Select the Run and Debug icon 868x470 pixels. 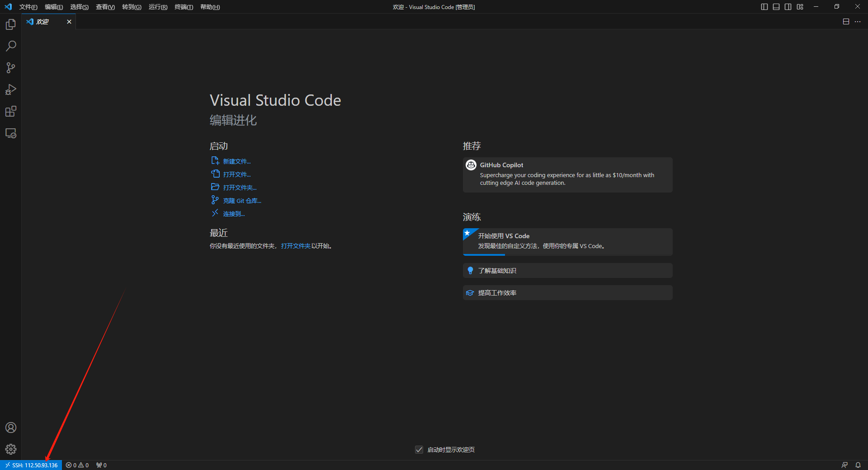pyautogui.click(x=10, y=89)
